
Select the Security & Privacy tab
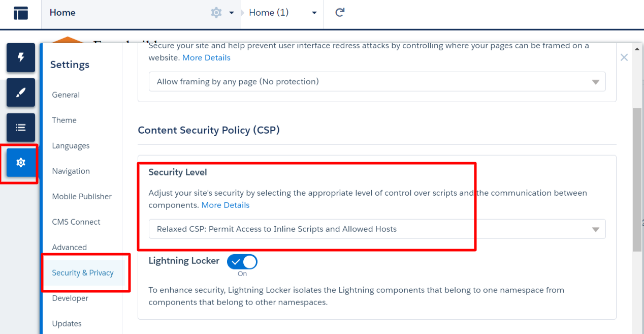(83, 273)
